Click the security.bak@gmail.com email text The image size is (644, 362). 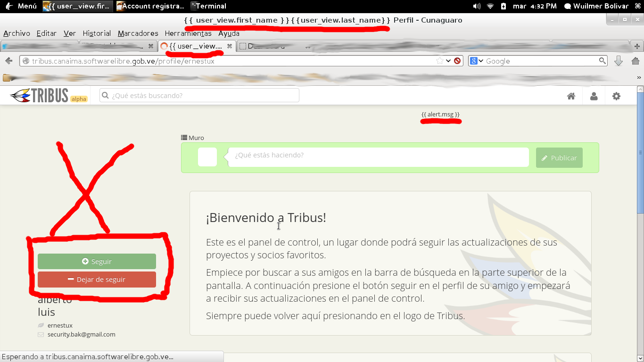(x=82, y=335)
